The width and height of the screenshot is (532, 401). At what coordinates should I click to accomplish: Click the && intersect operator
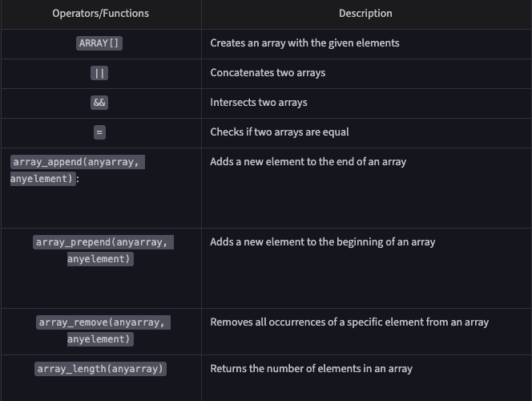pos(99,103)
